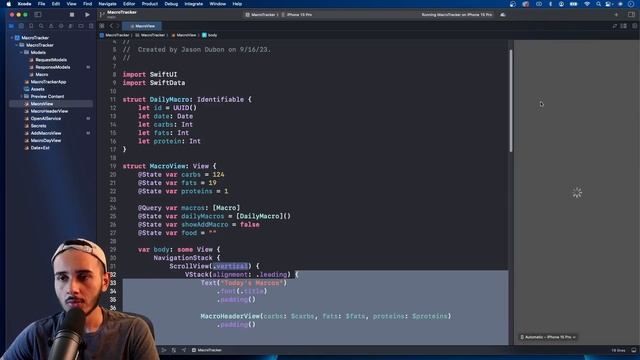Open the Find navigator magnifier icon
The image size is (640, 360).
coord(41,26)
